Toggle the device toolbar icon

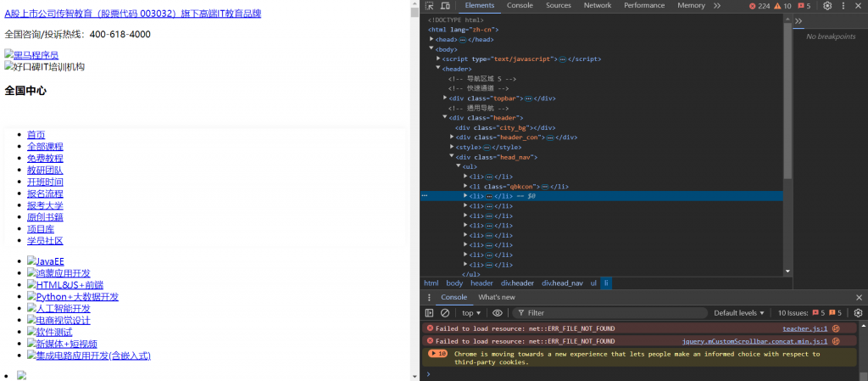tap(445, 6)
